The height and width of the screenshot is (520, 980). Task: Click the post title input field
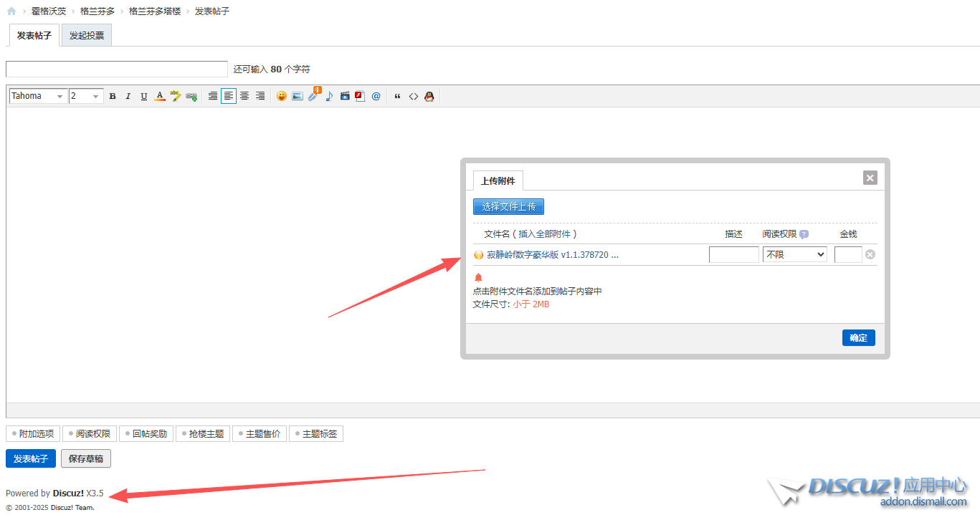pos(117,69)
